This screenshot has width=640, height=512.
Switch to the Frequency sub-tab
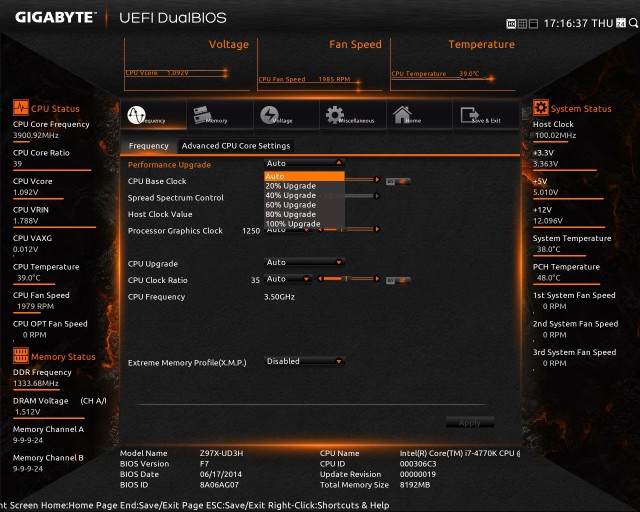coord(149,146)
